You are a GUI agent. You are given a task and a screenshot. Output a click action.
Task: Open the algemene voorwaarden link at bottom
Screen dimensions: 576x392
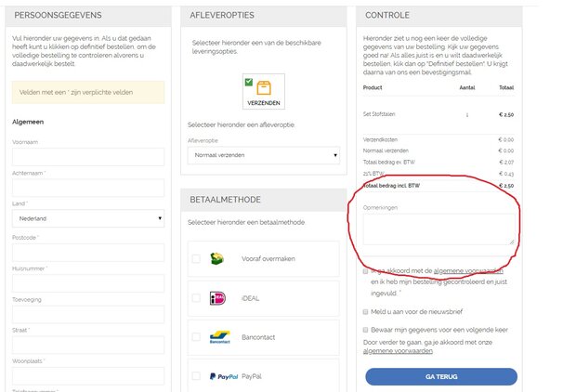397,352
